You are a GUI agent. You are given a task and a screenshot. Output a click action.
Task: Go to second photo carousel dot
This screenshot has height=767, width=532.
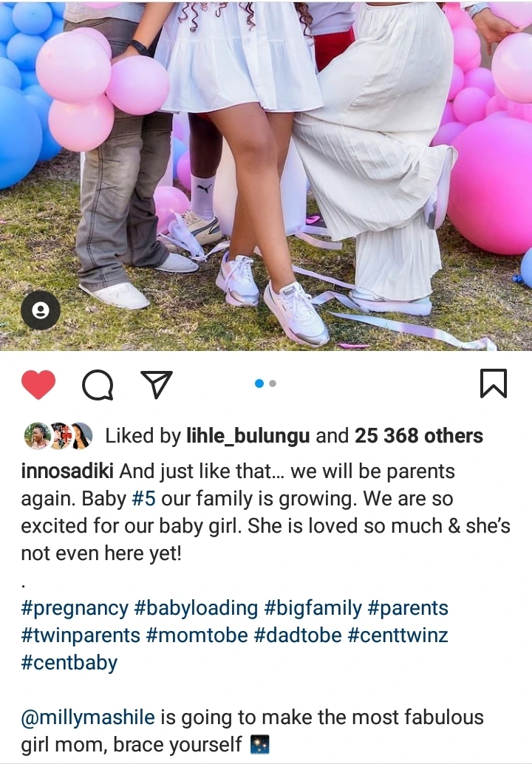(x=273, y=383)
